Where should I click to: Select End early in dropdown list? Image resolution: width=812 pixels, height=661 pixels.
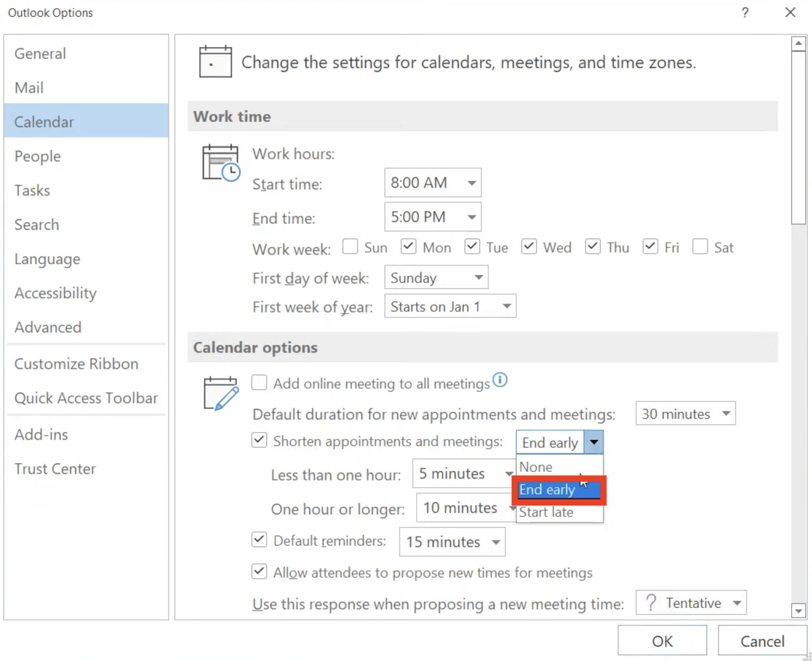point(559,490)
